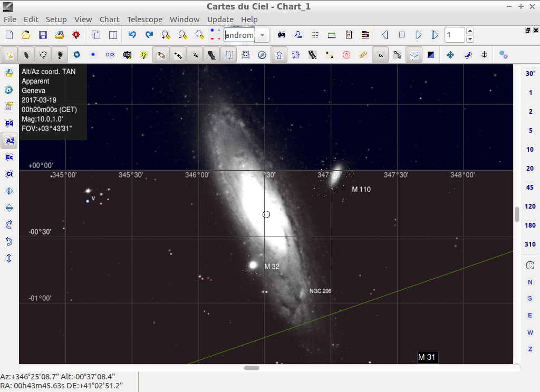Flip the chart horizontally
The width and height of the screenshot is (540, 392).
tap(9, 191)
